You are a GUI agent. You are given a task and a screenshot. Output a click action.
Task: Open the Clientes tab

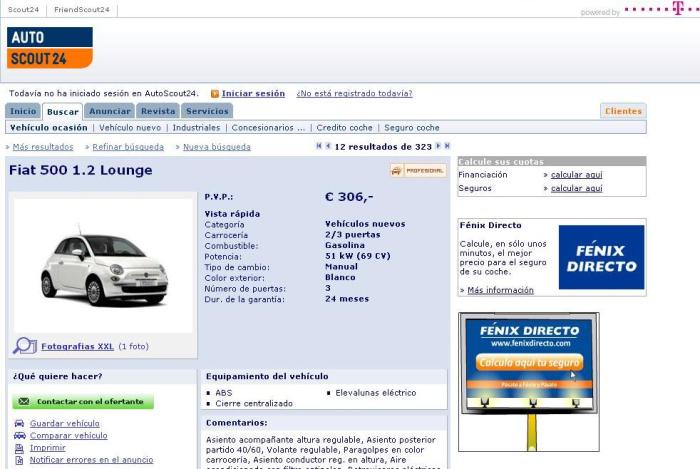[623, 111]
